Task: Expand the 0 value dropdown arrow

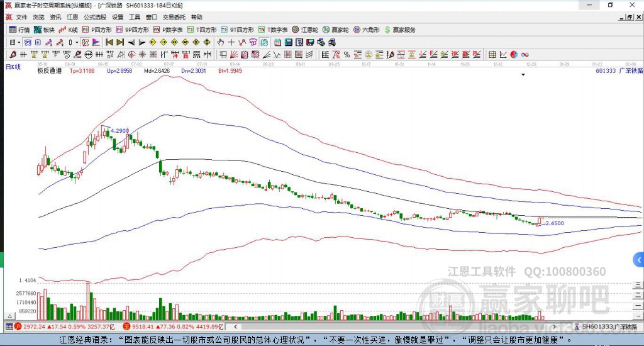Action: point(77,42)
